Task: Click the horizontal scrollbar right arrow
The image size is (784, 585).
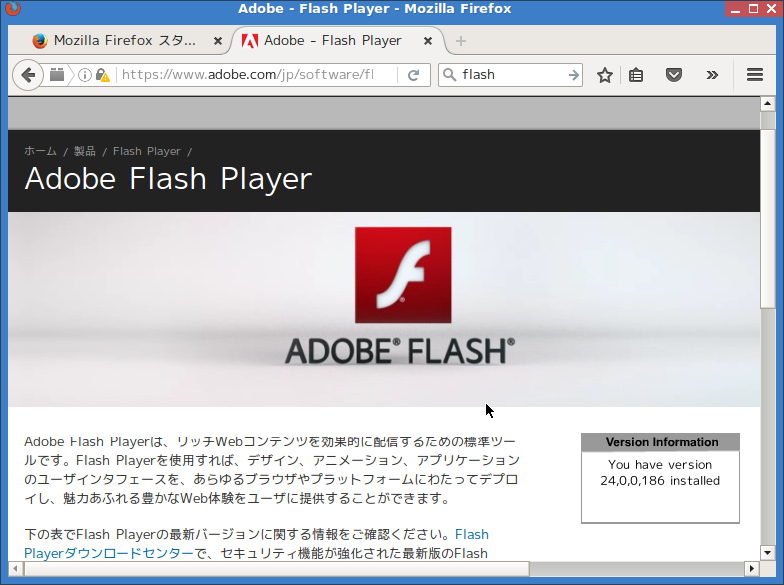Action: pyautogui.click(x=752, y=568)
